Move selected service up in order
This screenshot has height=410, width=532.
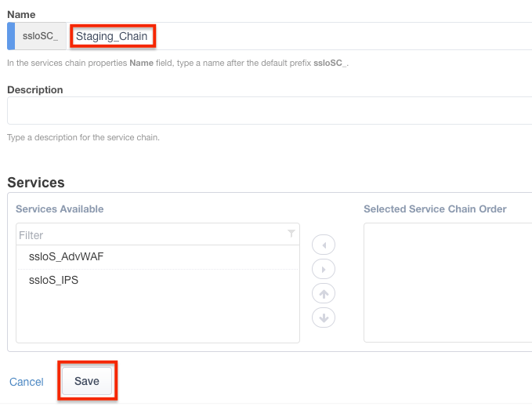[x=324, y=293]
